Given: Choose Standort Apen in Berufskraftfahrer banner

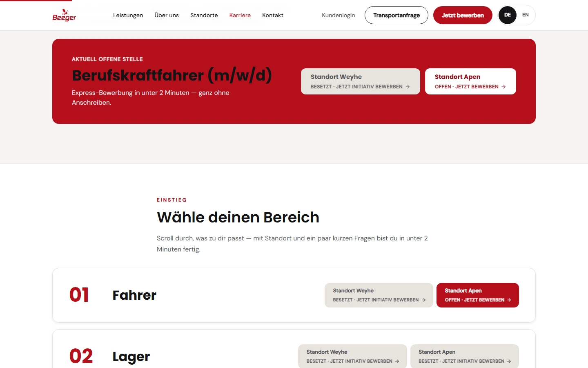Looking at the screenshot, I should click(x=470, y=81).
